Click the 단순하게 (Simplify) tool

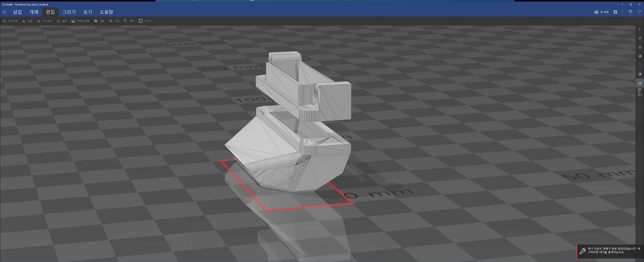click(x=10, y=21)
